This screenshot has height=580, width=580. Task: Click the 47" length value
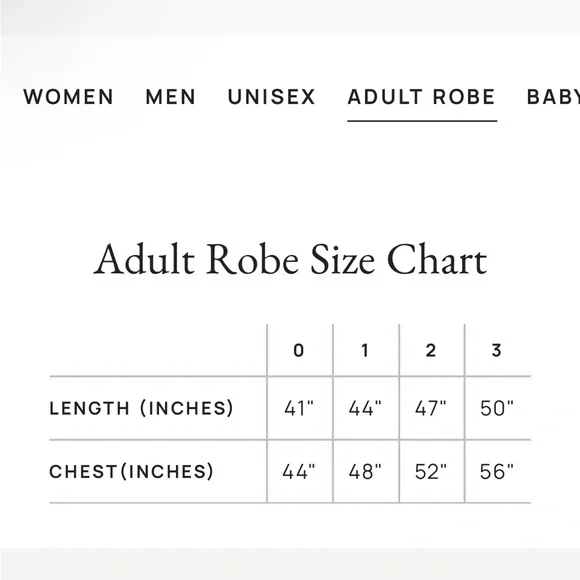coord(431,408)
